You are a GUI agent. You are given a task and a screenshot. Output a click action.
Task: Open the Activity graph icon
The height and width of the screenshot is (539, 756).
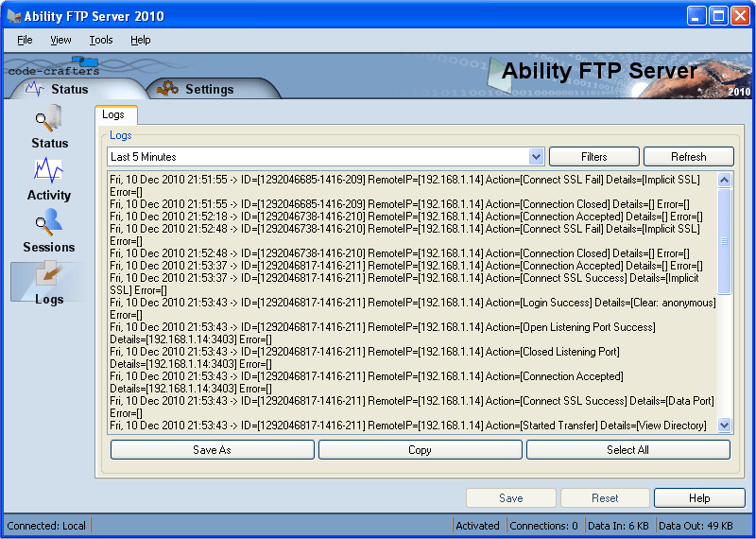[49, 179]
